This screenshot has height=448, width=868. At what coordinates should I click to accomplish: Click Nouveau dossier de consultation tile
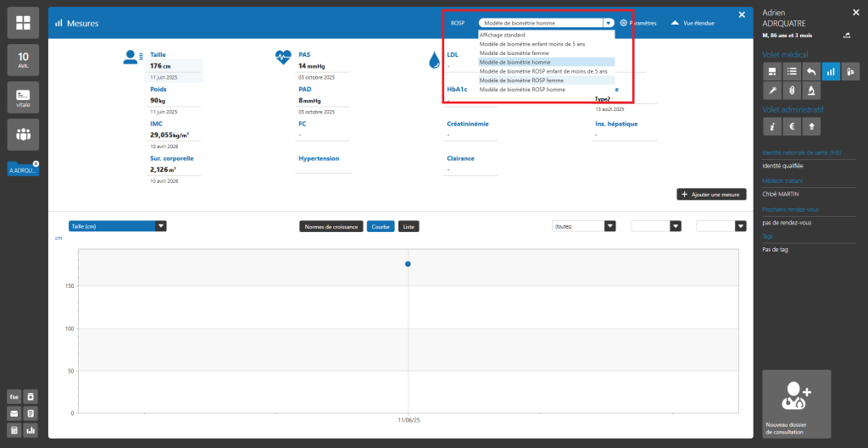796,403
